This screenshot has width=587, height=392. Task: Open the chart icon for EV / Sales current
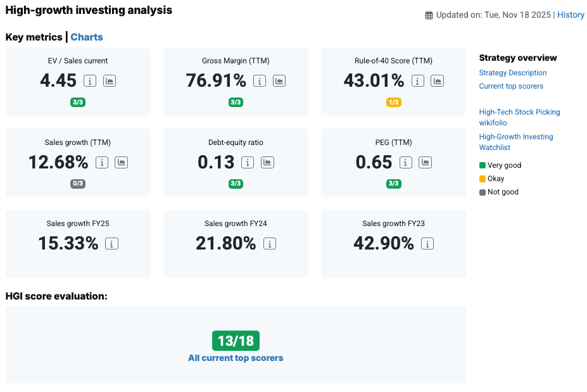click(110, 81)
